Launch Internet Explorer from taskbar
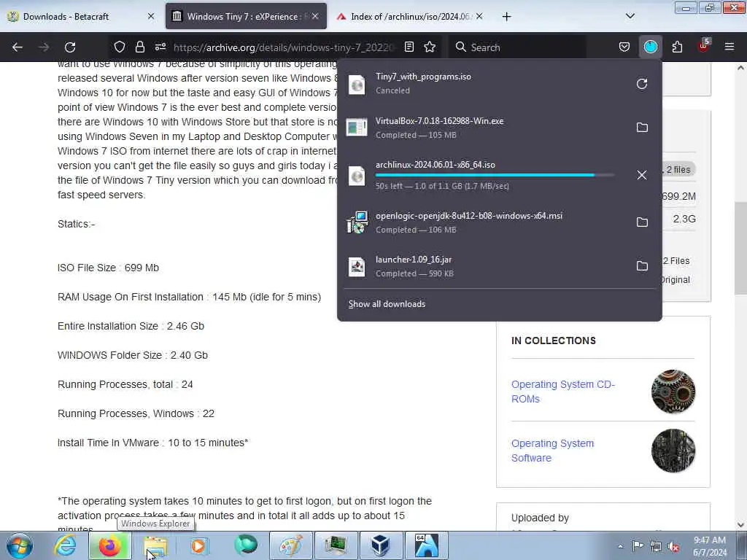The width and height of the screenshot is (747, 560). point(64,545)
